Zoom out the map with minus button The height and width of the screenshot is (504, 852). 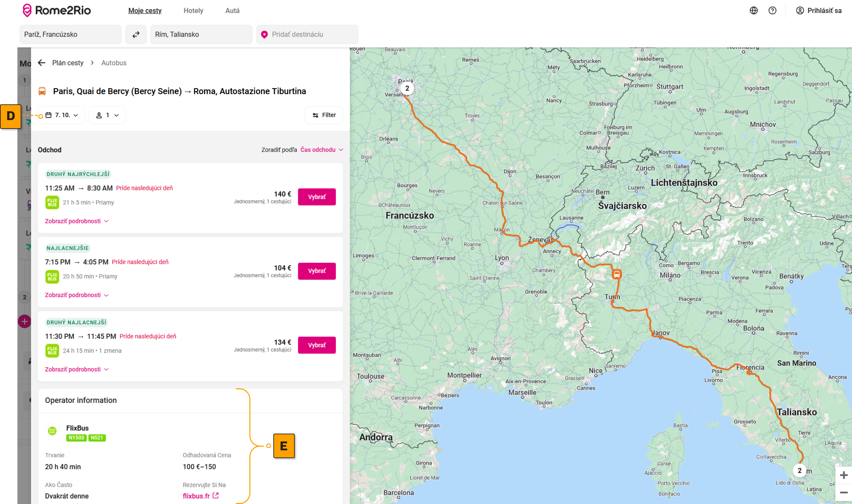843,492
